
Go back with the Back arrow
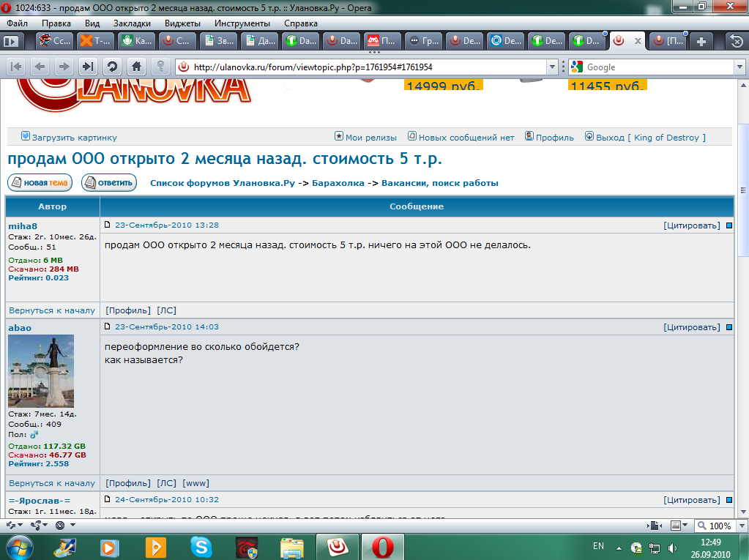click(x=40, y=67)
